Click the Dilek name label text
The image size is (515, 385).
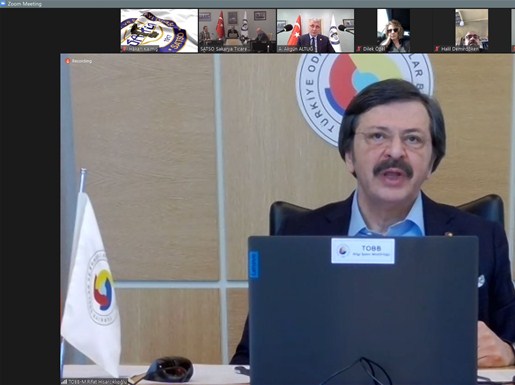click(374, 49)
